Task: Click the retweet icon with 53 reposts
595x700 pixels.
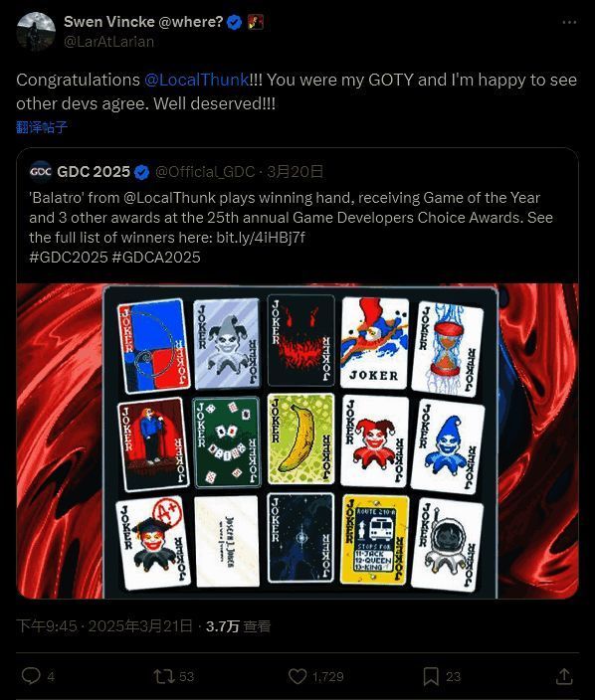Action: [164, 676]
